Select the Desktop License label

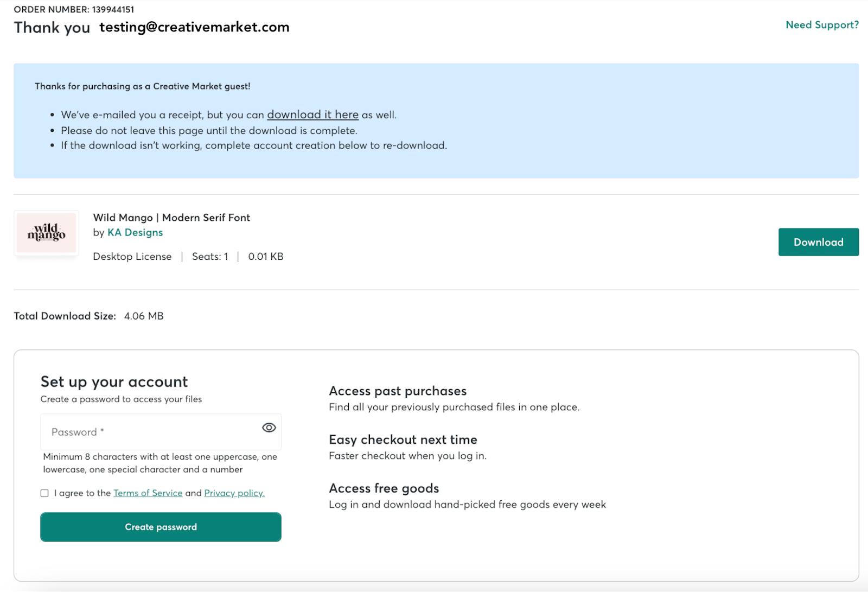[x=132, y=257]
